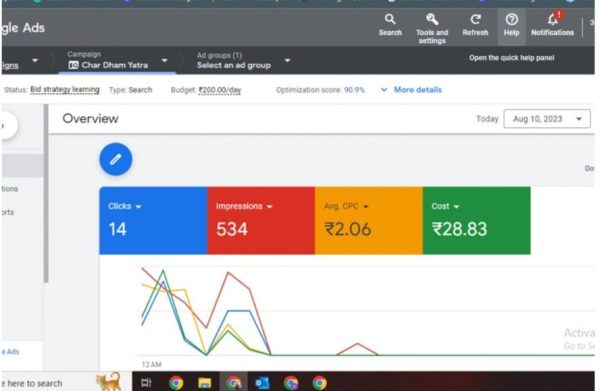The width and height of the screenshot is (600, 391).
Task: Open File Explorer in taskbar
Action: [204, 382]
